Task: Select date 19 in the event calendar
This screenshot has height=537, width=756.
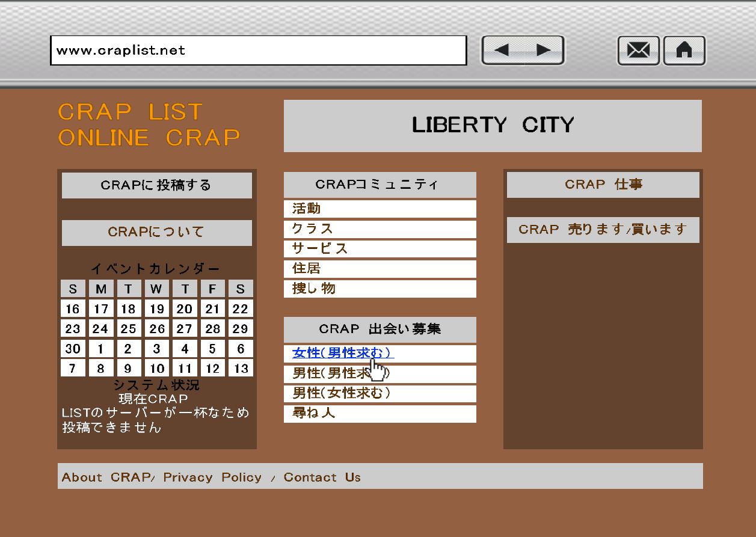Action: point(156,309)
